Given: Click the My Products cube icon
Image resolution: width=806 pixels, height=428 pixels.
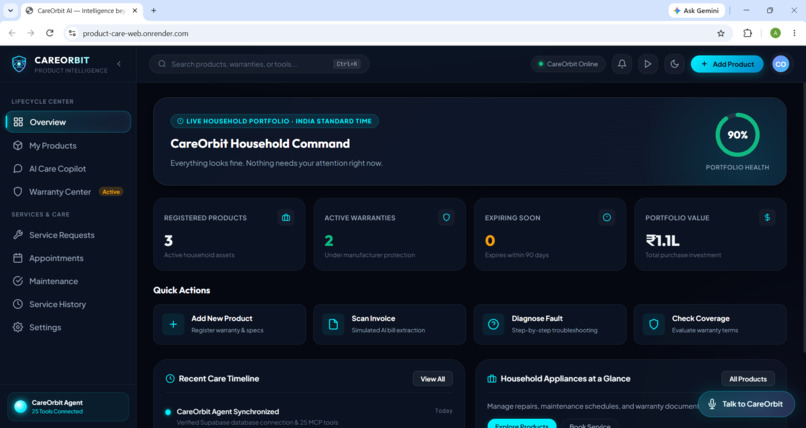Looking at the screenshot, I should click(x=18, y=145).
